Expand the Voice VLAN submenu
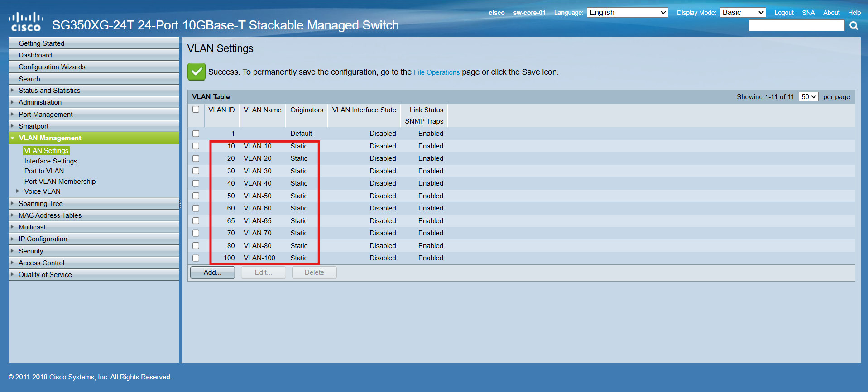The height and width of the screenshot is (392, 868). tap(42, 191)
